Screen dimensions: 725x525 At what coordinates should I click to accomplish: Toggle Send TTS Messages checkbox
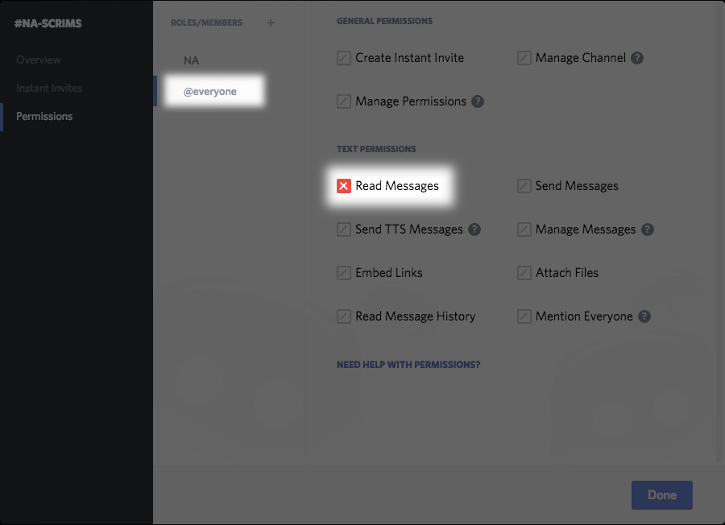[x=344, y=229]
